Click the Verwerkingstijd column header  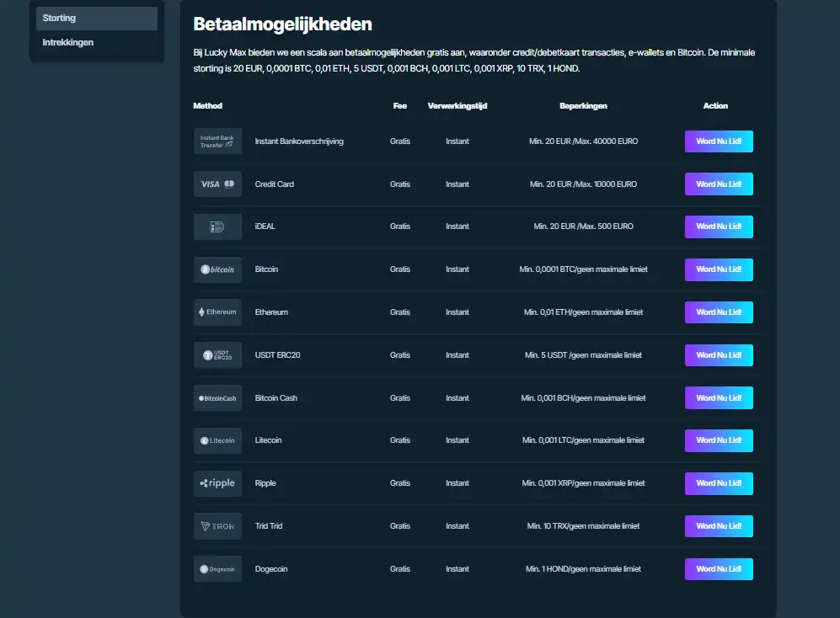click(x=457, y=106)
